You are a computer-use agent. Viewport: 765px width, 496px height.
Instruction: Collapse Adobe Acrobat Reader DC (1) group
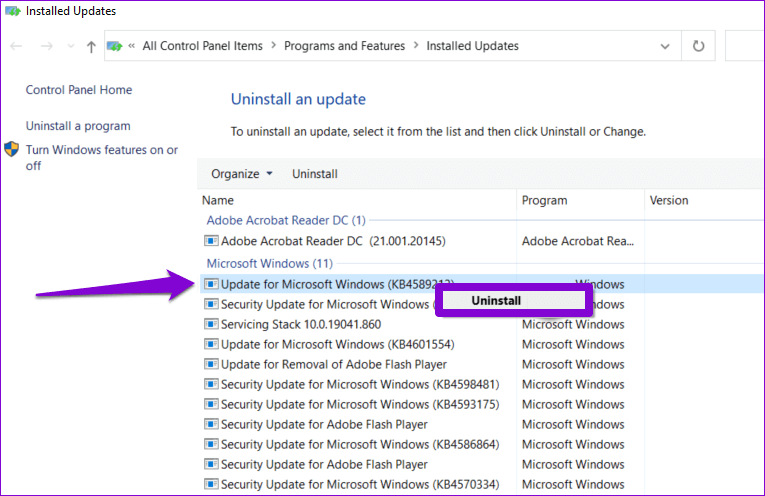[286, 220]
